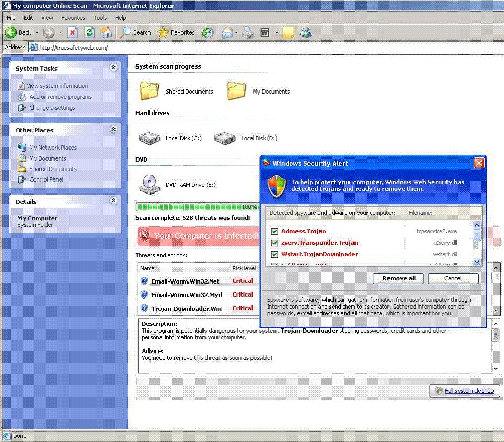
Task: Uncheck the zserv.Transponder.Trojan checkbox
Action: (274, 243)
